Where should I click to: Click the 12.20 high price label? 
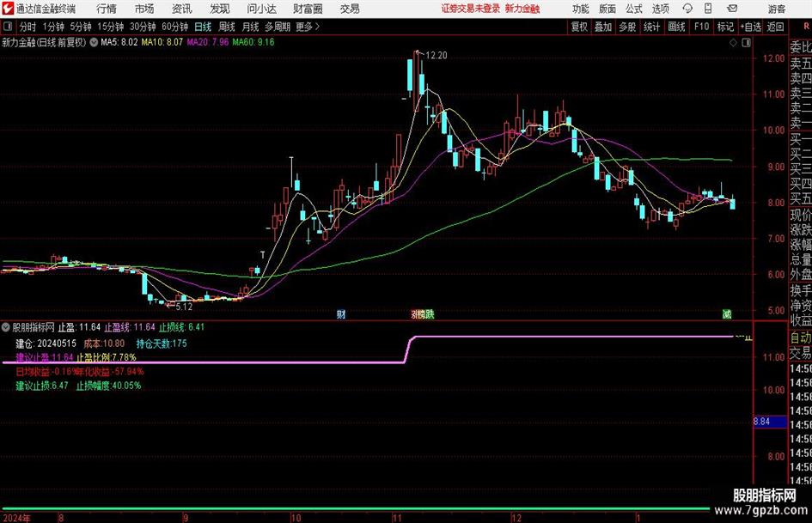click(x=436, y=56)
